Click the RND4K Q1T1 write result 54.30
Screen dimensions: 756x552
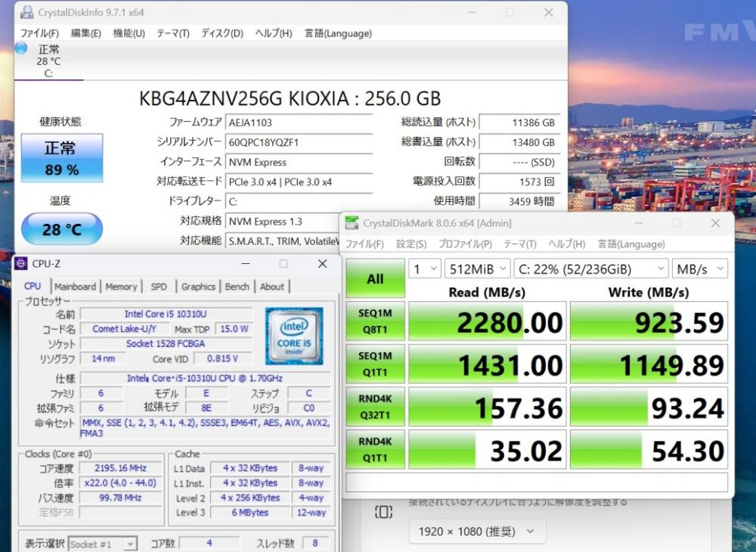click(649, 449)
